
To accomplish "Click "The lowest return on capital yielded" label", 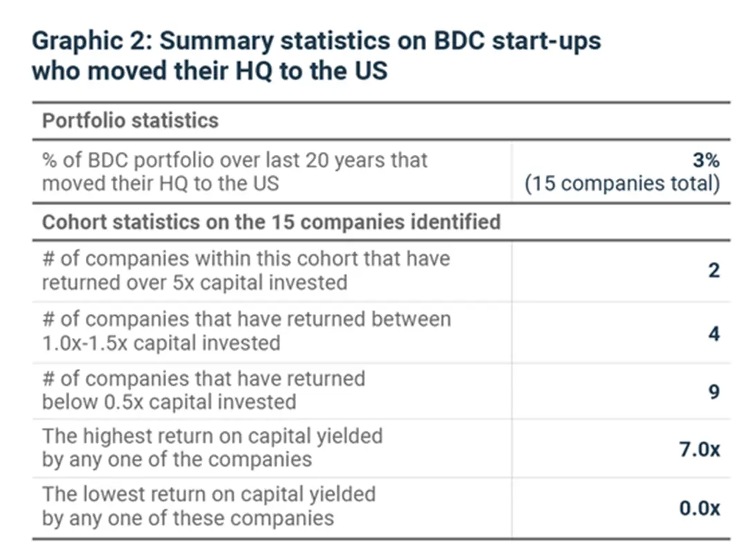I will click(x=208, y=494).
